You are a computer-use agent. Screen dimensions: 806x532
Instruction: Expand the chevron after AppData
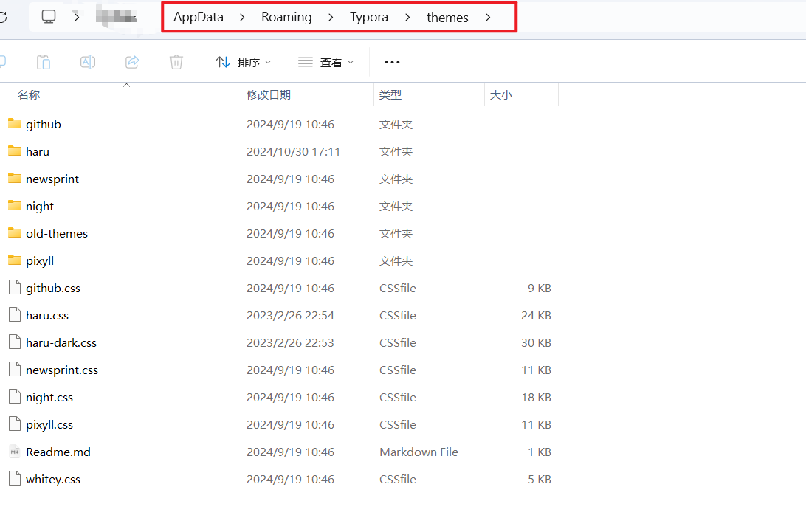tap(242, 18)
